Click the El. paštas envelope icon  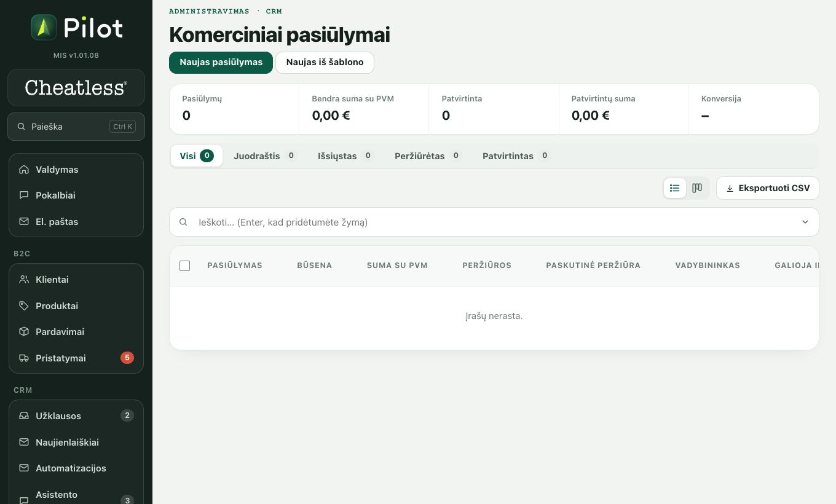coord(24,222)
